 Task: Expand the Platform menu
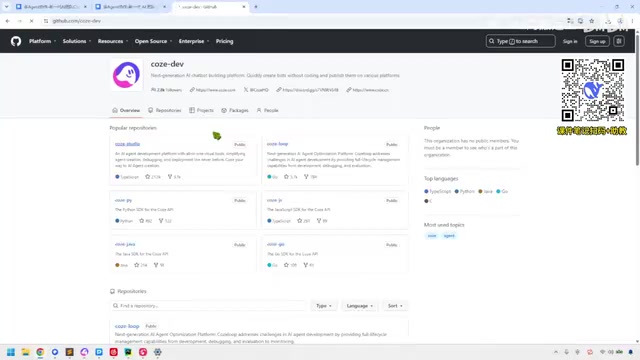tap(42, 41)
